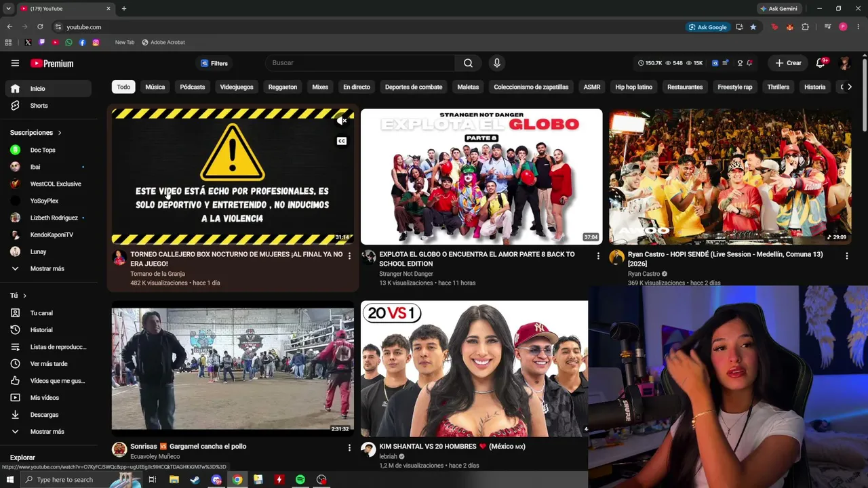Click the YouTube Premium logo

pyautogui.click(x=52, y=63)
